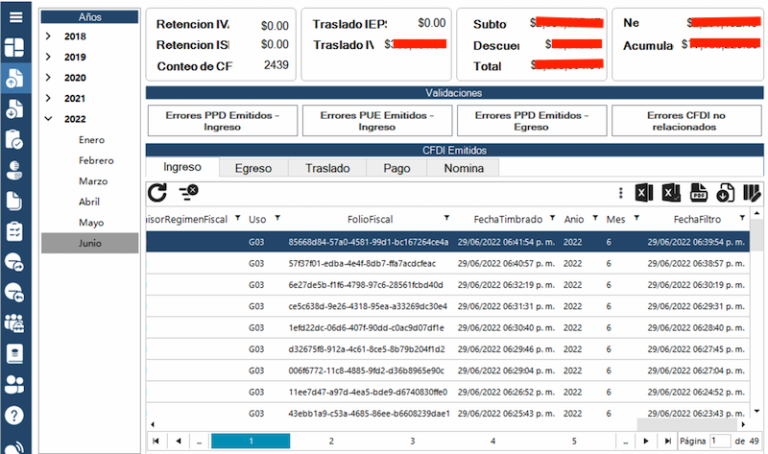Screen dimensions: 768x454
Task: Click the Errores CFDI no relacionados button
Action: coord(680,121)
